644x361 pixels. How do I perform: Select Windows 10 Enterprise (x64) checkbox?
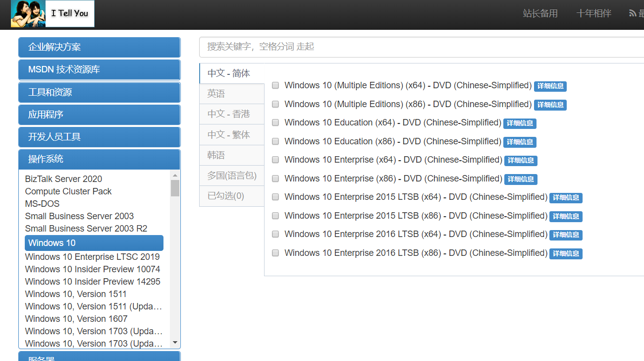pyautogui.click(x=275, y=160)
